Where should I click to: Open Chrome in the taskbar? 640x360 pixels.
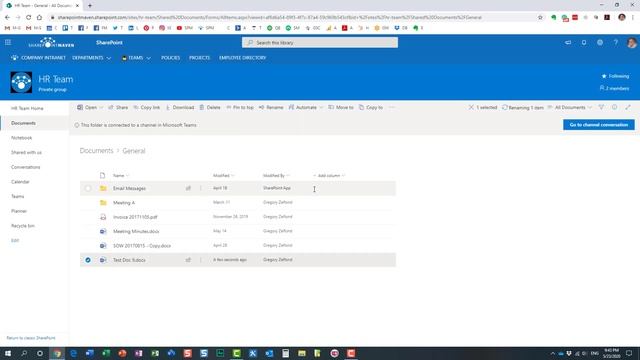[57, 353]
